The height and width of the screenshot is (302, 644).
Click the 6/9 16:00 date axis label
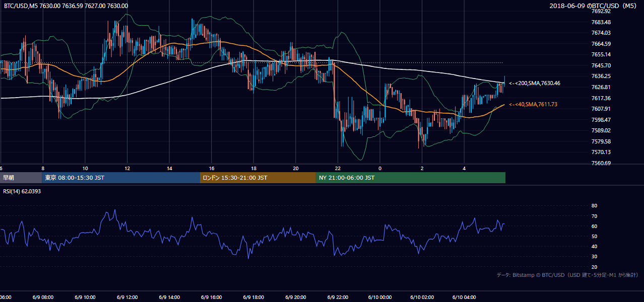click(212, 297)
